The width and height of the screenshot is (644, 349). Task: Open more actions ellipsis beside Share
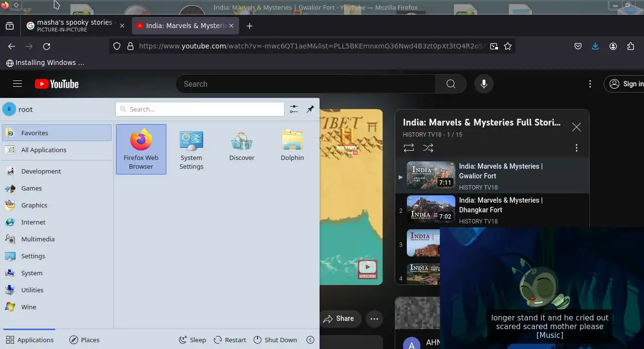tap(374, 318)
